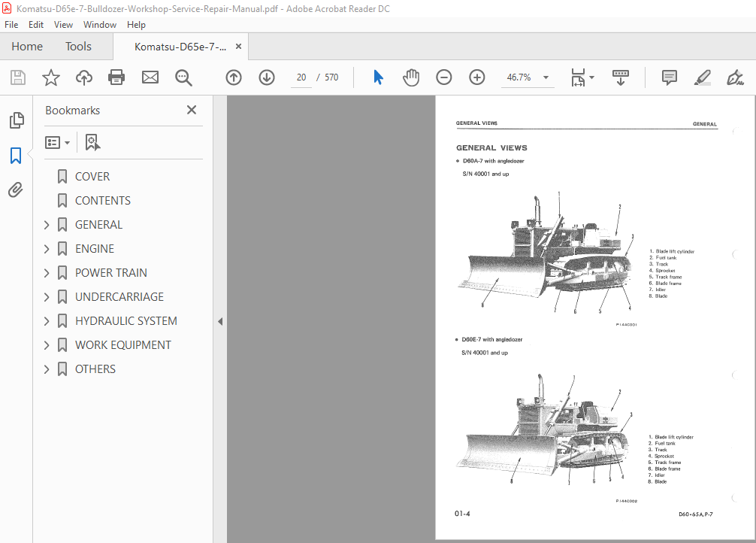
Task: Click the GENERAL VIEWS page heading
Action: [491, 148]
